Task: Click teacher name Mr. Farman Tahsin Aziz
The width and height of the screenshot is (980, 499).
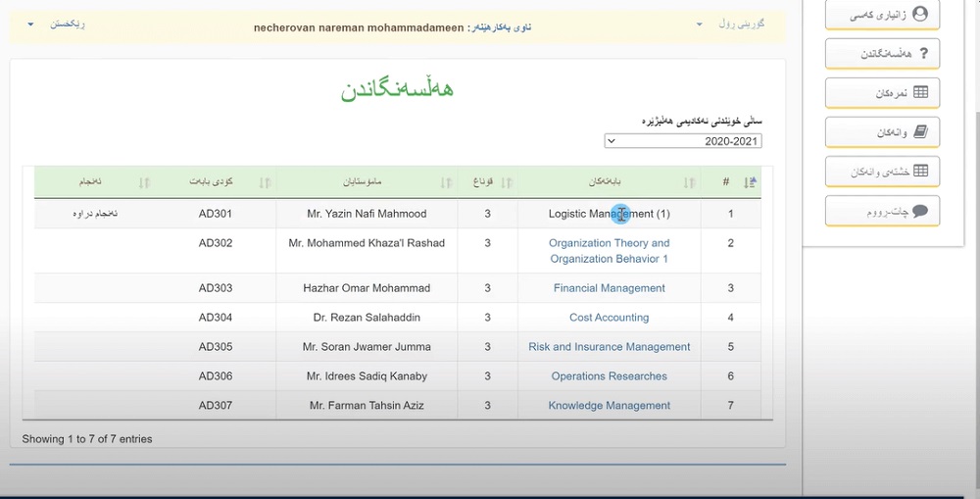Action: click(x=367, y=406)
